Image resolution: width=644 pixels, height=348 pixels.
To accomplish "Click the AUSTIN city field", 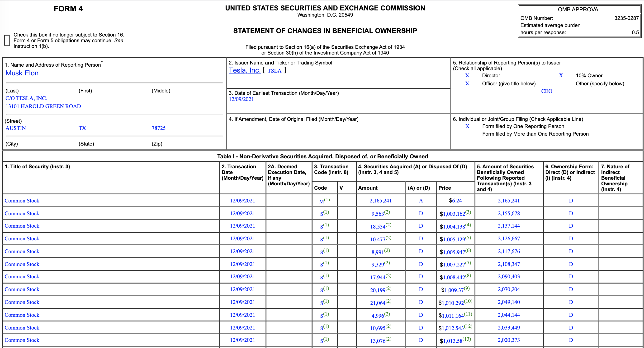I will (x=16, y=128).
